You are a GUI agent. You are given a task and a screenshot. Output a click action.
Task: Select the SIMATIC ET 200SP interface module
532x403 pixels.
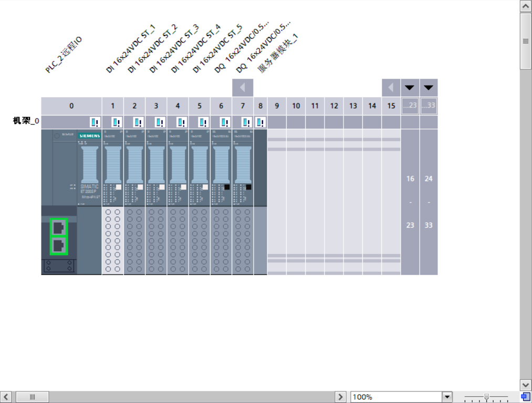(89, 168)
